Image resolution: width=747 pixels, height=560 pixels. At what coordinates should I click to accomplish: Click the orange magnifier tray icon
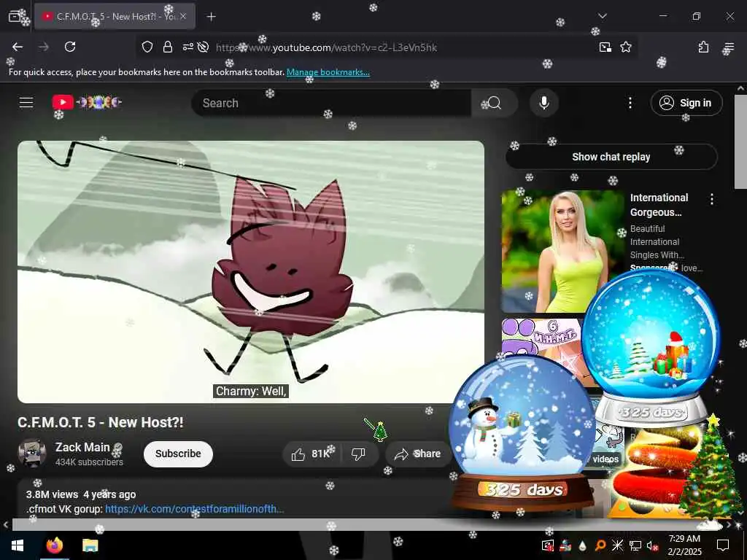click(600, 545)
